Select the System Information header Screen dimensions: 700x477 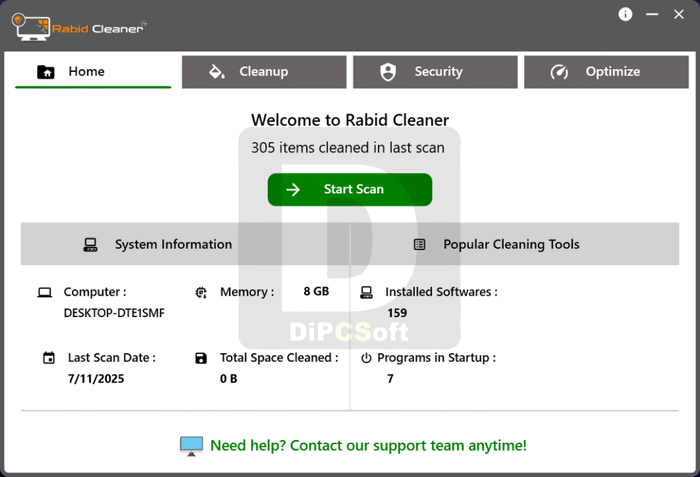pos(173,244)
